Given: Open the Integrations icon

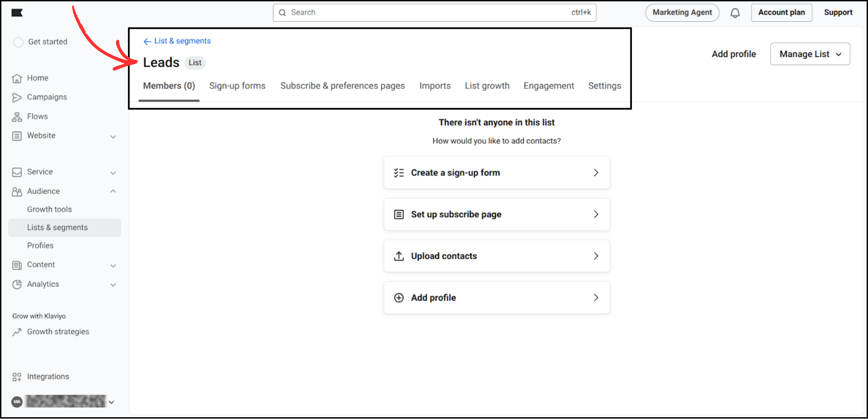Looking at the screenshot, I should (x=17, y=376).
